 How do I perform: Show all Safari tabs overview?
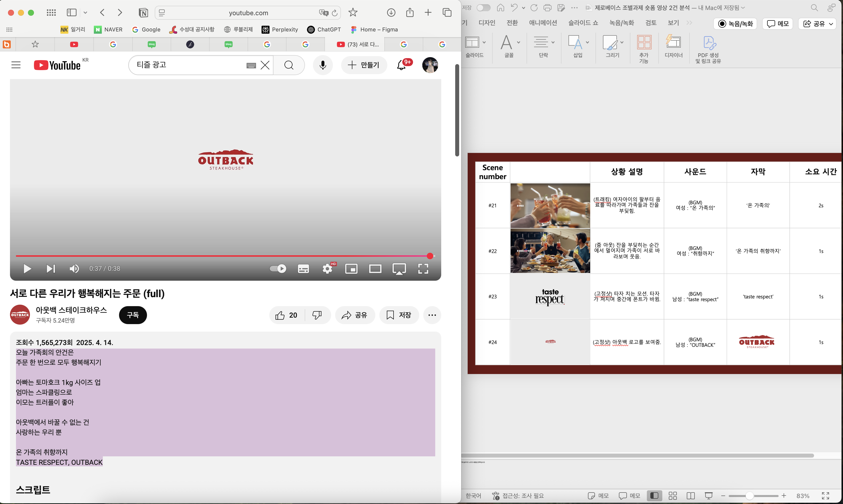coord(447,12)
